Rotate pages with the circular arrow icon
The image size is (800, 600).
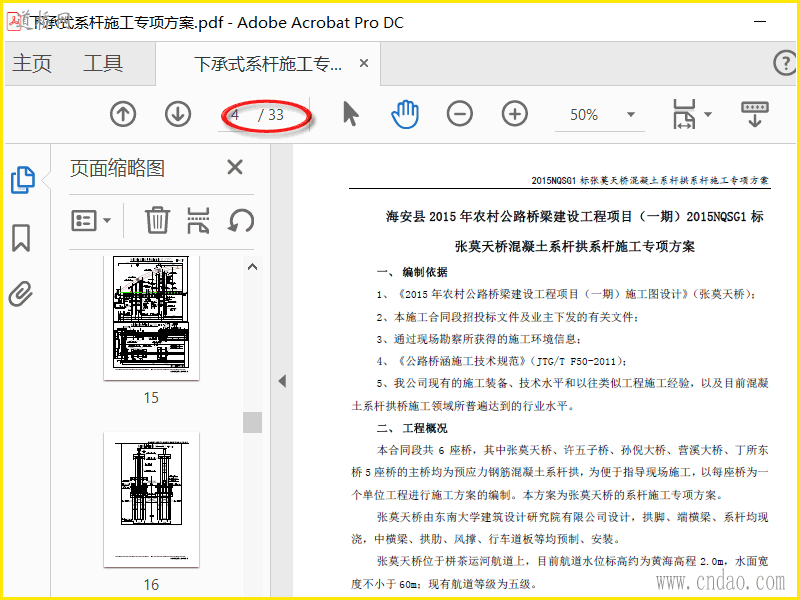tap(241, 221)
